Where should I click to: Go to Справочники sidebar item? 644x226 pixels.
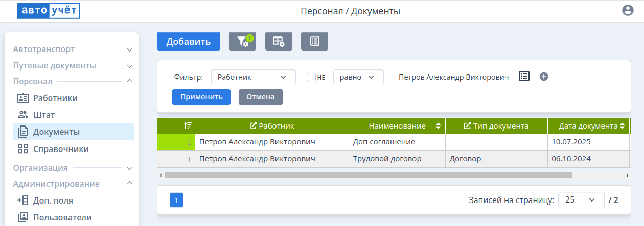[x=61, y=149]
